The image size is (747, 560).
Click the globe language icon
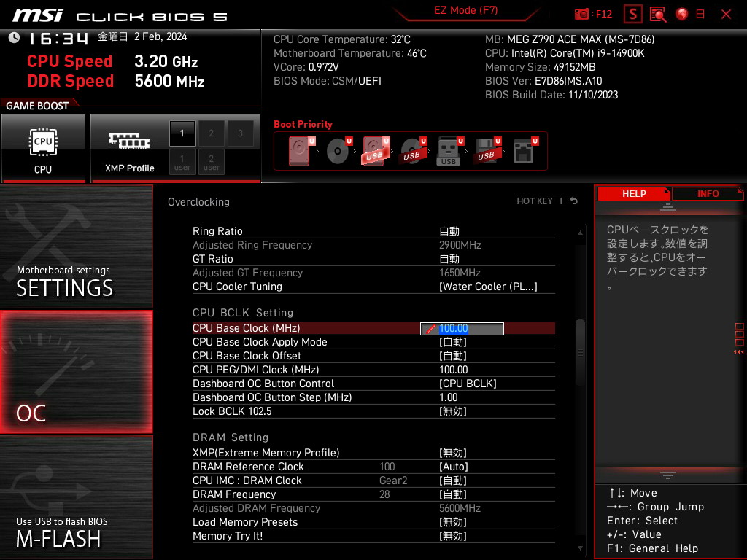[x=682, y=14]
